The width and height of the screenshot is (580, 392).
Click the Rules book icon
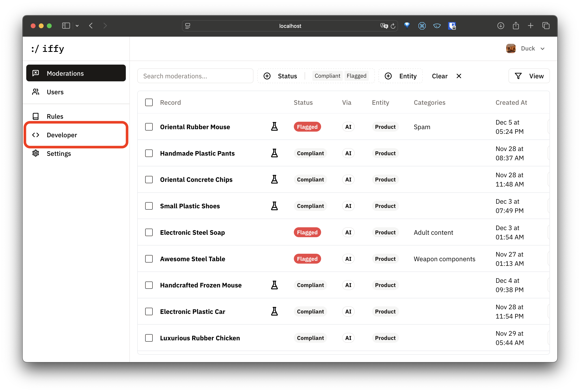pos(36,116)
